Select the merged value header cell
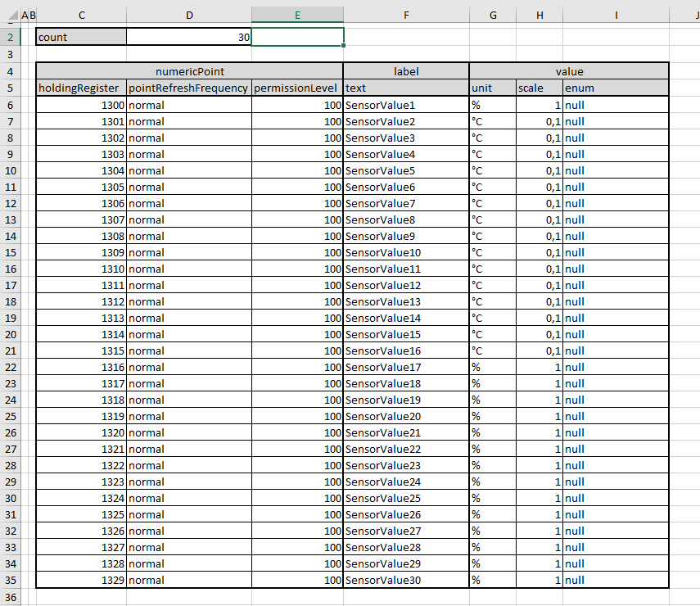This screenshot has height=606, width=700. 569,71
